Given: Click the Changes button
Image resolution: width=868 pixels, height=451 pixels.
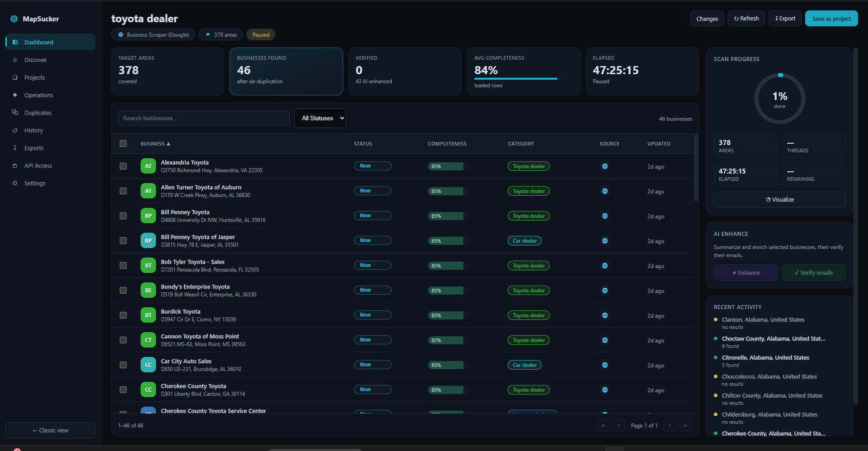Looking at the screenshot, I should point(707,19).
